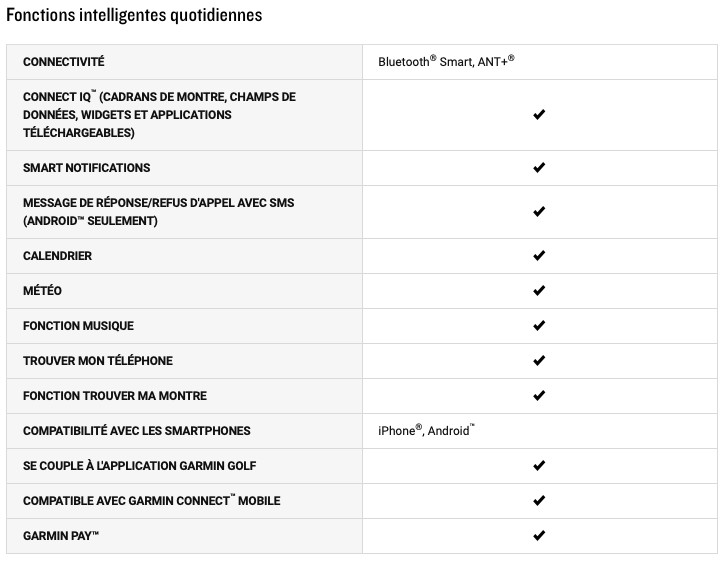Click the checkmark in the Connect IQ row
This screenshot has height=568, width=727.
(539, 115)
